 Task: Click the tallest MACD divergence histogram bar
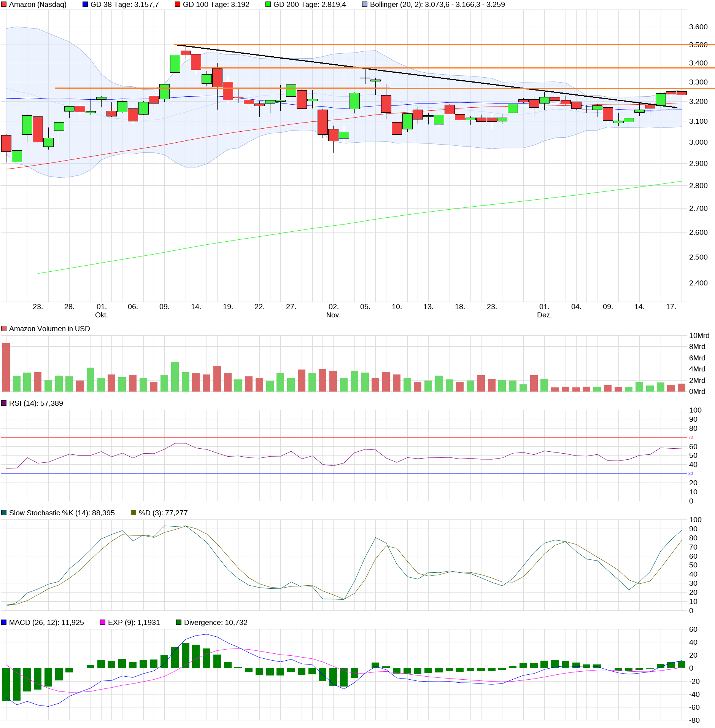point(6,684)
